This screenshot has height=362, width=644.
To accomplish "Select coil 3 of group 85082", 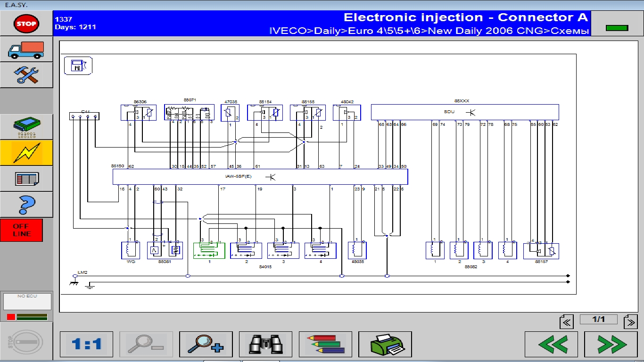I will pyautogui.click(x=483, y=251).
